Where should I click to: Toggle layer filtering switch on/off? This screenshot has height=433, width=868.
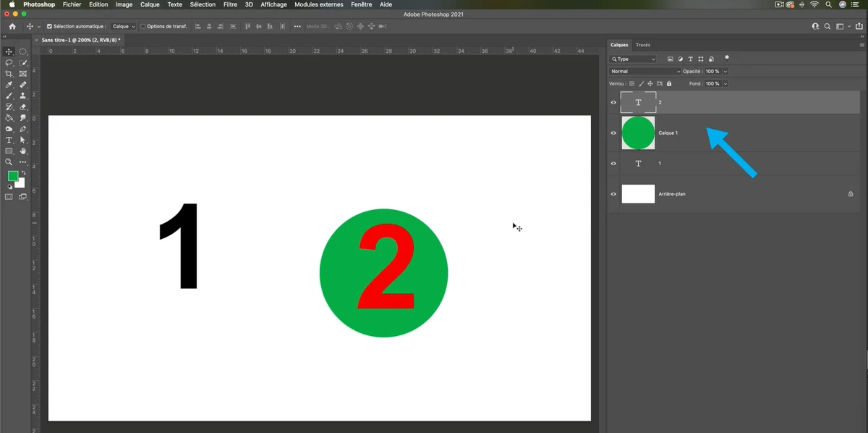(727, 57)
